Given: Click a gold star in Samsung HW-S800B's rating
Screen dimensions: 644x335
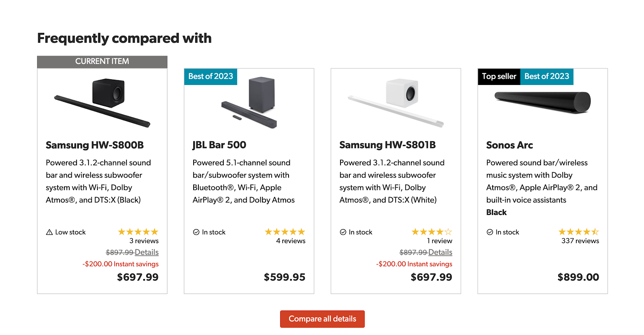Looking at the screenshot, I should coord(138,232).
